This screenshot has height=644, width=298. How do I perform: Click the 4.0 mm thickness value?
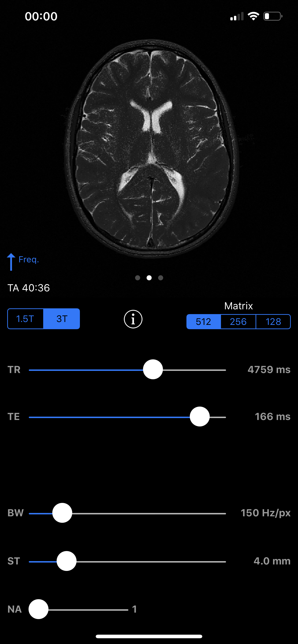pos(272,561)
